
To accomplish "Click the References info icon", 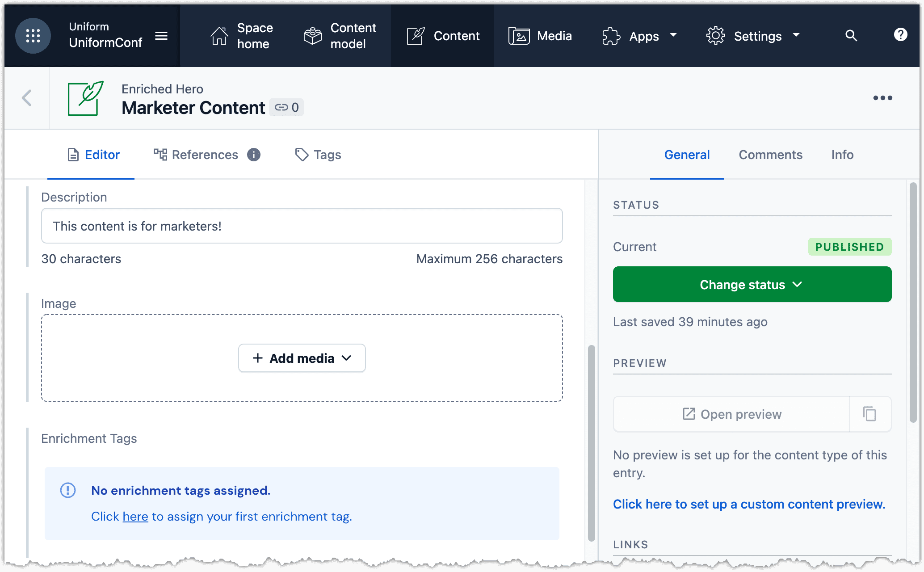I will click(x=254, y=155).
